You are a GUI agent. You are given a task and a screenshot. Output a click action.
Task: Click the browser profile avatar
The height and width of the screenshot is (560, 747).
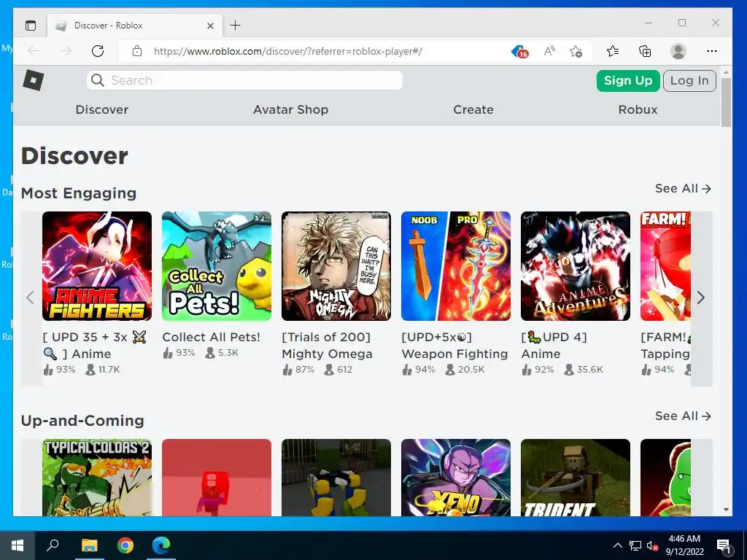678,51
